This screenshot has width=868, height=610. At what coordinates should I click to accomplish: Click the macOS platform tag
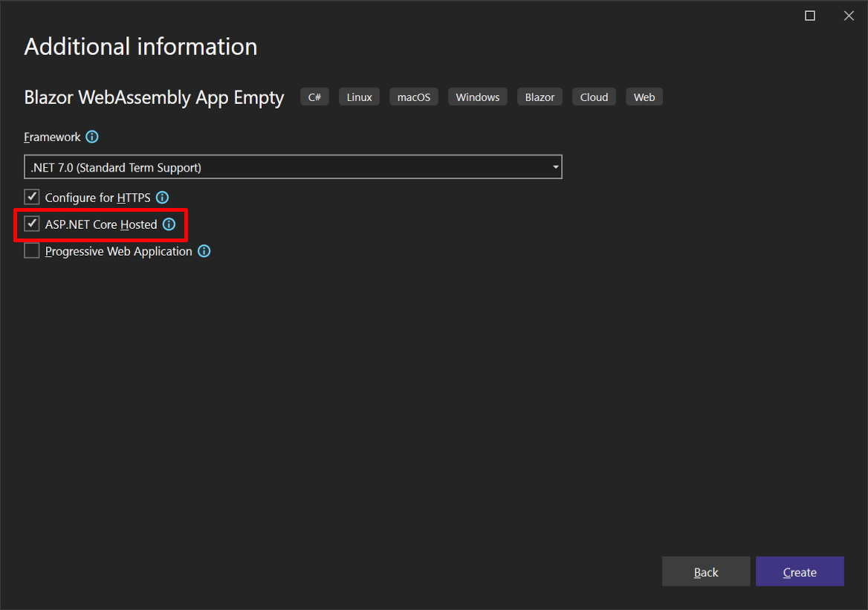tap(414, 97)
